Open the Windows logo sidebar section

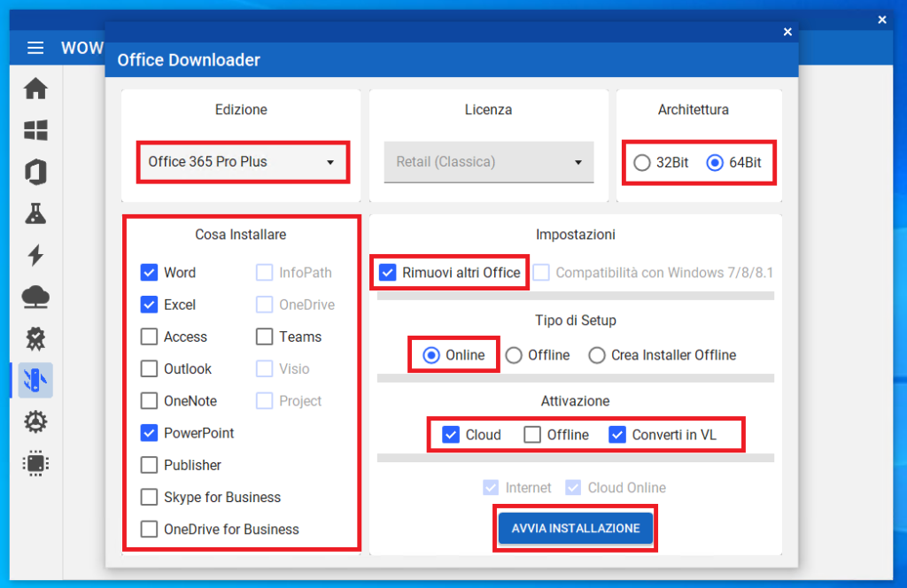tap(35, 130)
